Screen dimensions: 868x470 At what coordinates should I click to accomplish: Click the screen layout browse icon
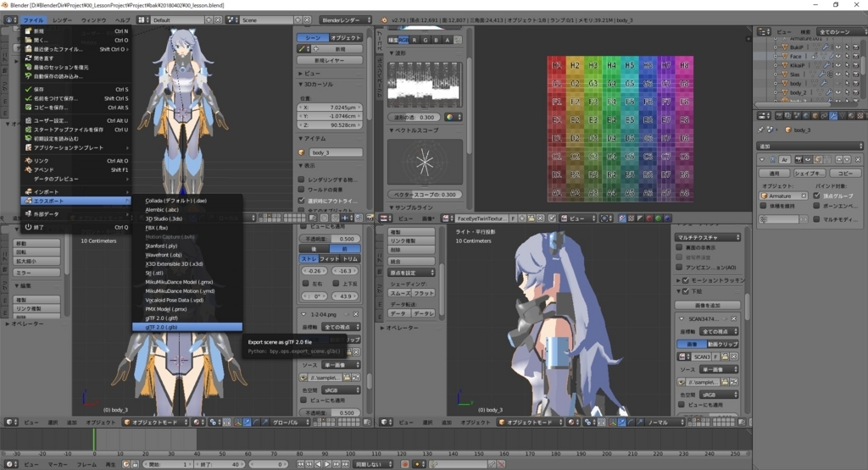(143, 20)
